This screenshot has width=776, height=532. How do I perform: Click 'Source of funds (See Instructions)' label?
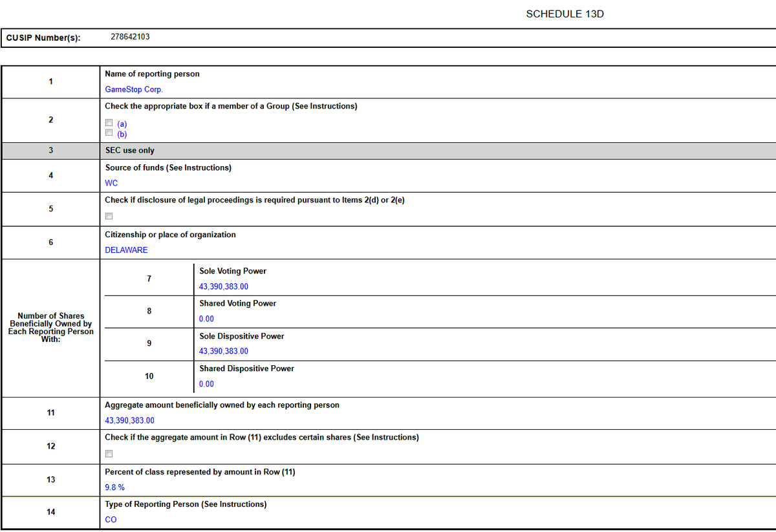click(168, 167)
